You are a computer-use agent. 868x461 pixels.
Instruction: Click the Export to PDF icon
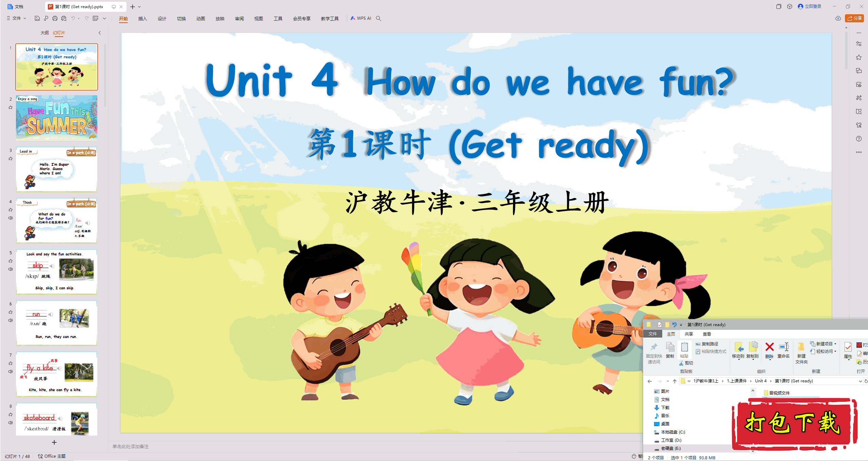tap(46, 18)
